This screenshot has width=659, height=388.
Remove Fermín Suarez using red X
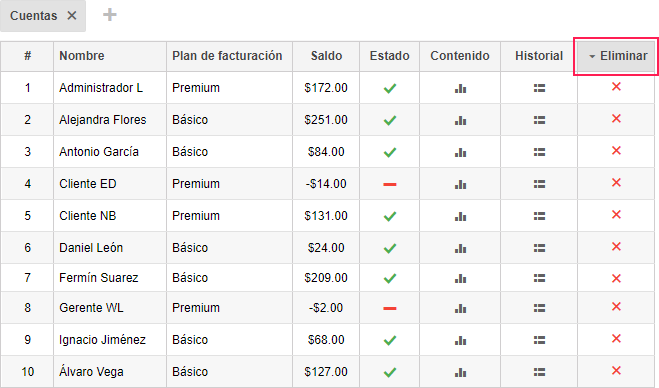tap(616, 278)
